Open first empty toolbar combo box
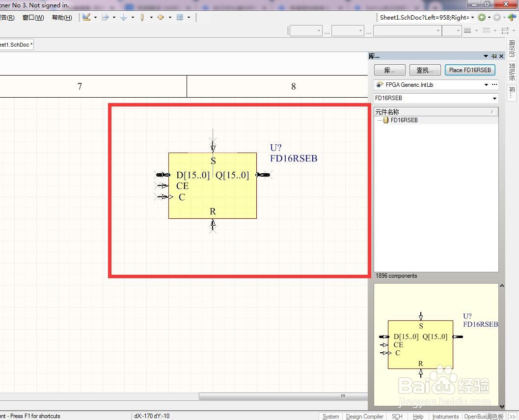The image size is (519, 420). (x=306, y=31)
